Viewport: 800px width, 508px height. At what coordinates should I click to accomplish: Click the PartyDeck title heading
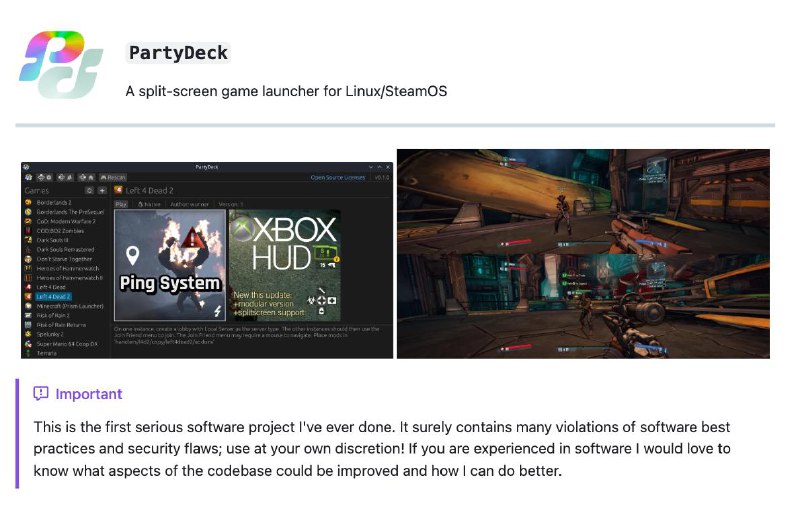point(178,53)
